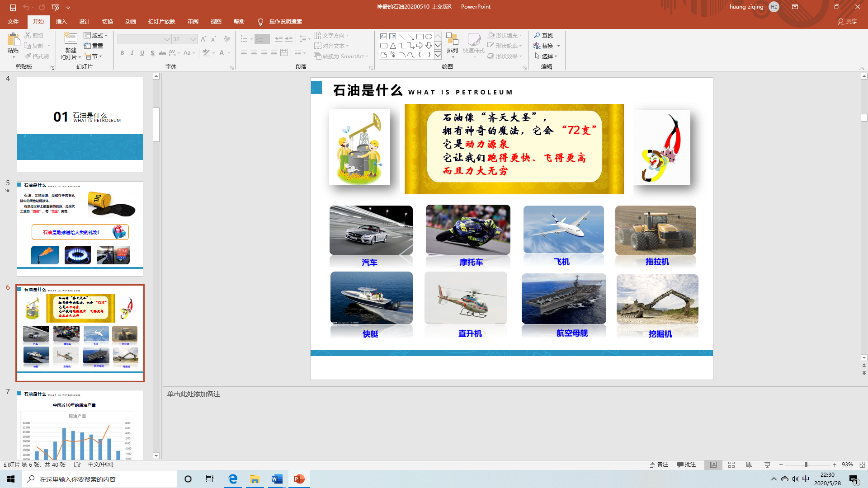Toggle the Notes (备注) pane button

point(659,465)
